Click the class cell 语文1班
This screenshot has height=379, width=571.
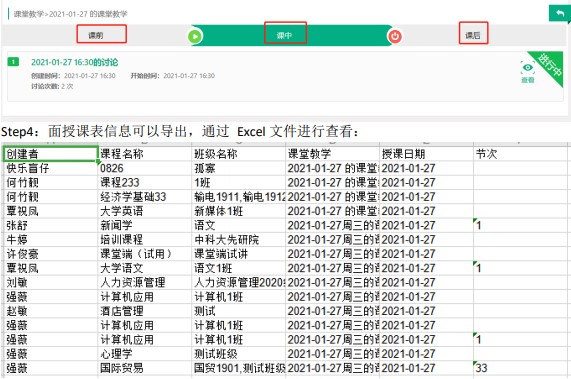[239, 268]
